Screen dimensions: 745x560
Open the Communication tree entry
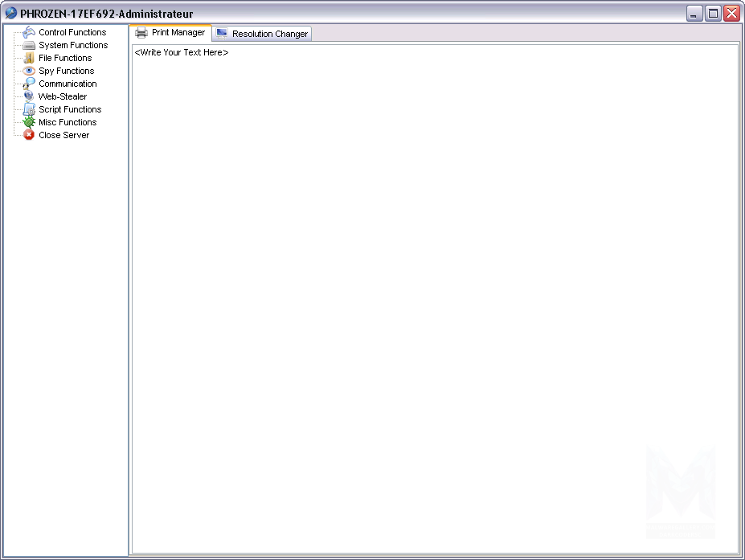point(68,84)
